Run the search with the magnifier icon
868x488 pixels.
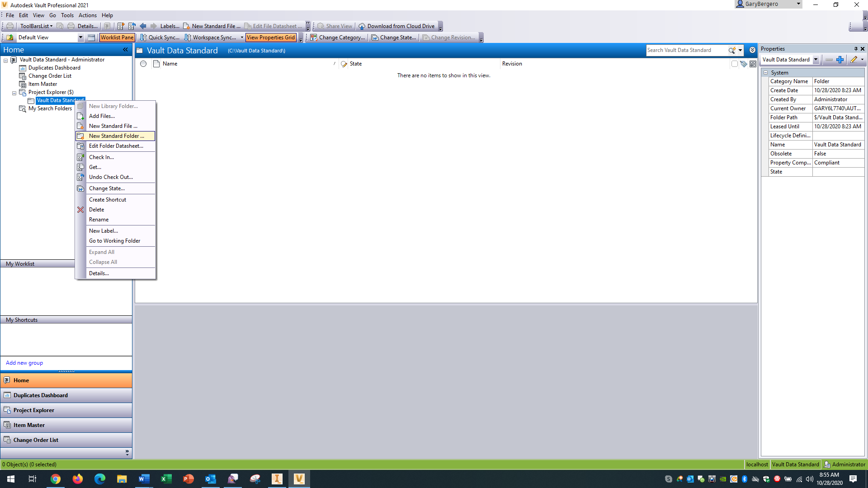pyautogui.click(x=731, y=50)
